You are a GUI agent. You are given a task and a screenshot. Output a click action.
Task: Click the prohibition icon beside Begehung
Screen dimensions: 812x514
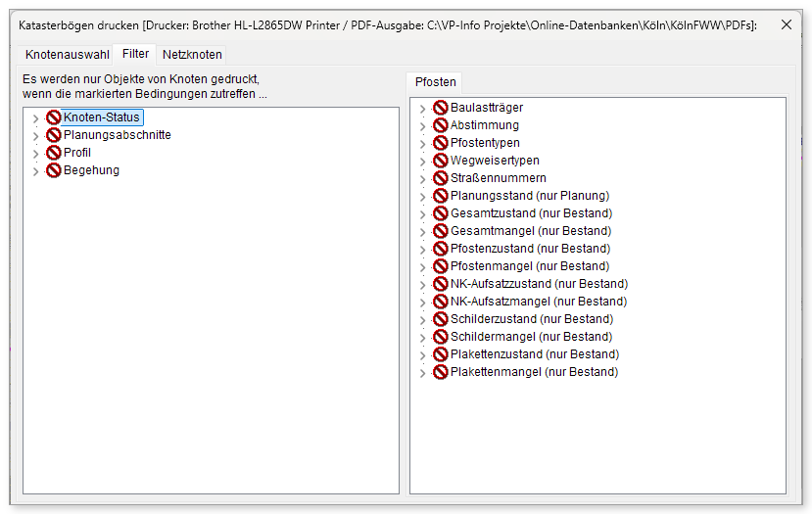click(x=53, y=170)
